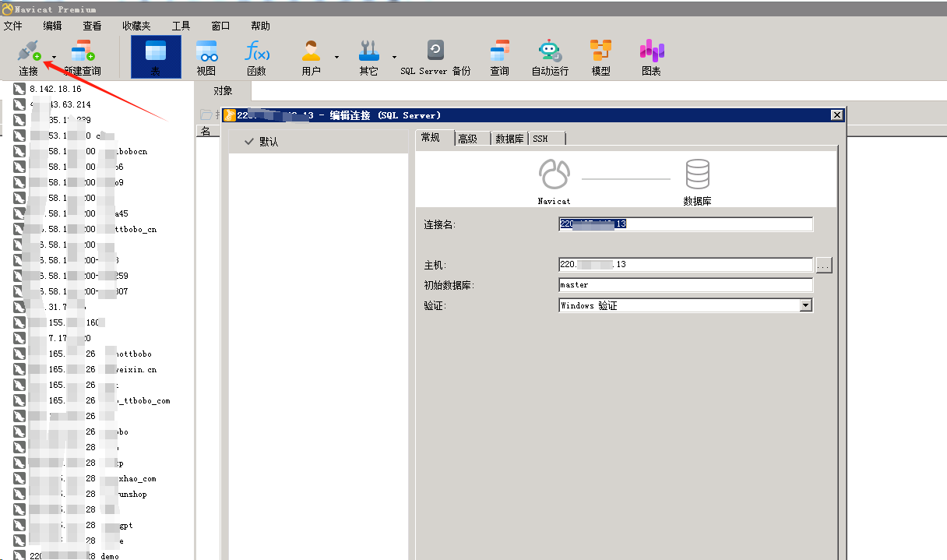The height and width of the screenshot is (560, 947).
Task: Click the 编辑连接 dialog title icon
Action: pos(229,115)
